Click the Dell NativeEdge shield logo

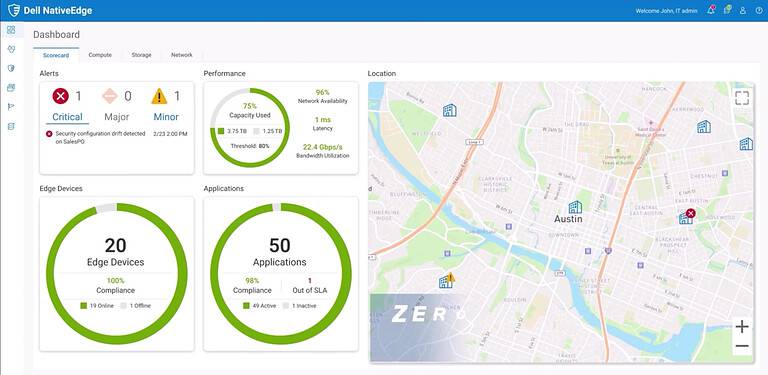click(x=14, y=10)
